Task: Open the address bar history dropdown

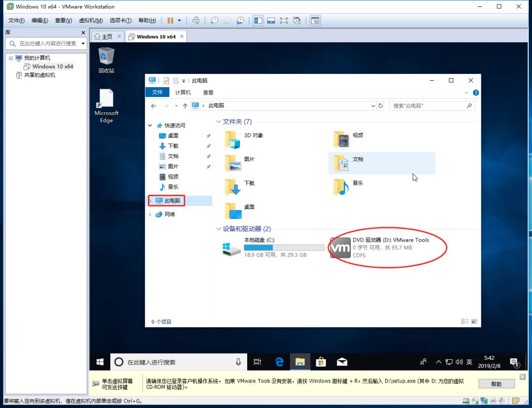Action: pyautogui.click(x=373, y=106)
